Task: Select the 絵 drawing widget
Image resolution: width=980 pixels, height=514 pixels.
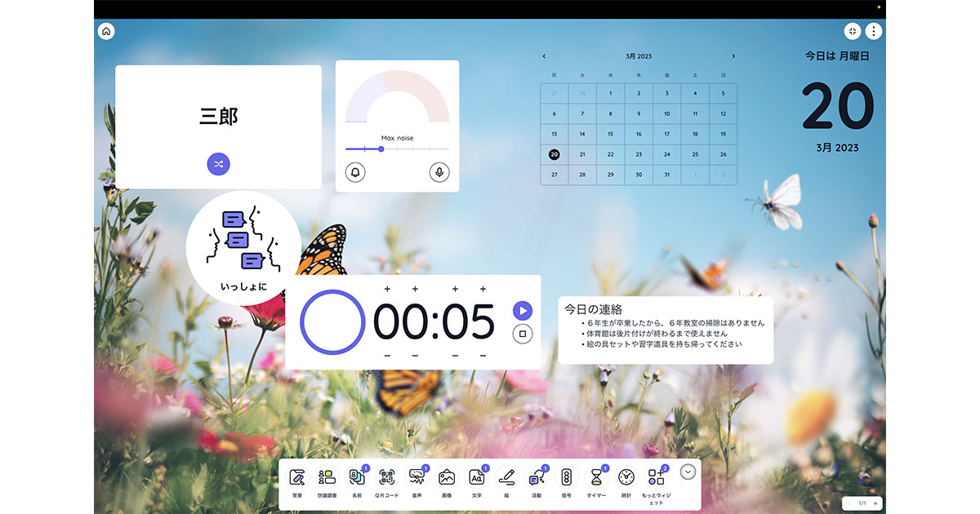Action: pos(507,477)
